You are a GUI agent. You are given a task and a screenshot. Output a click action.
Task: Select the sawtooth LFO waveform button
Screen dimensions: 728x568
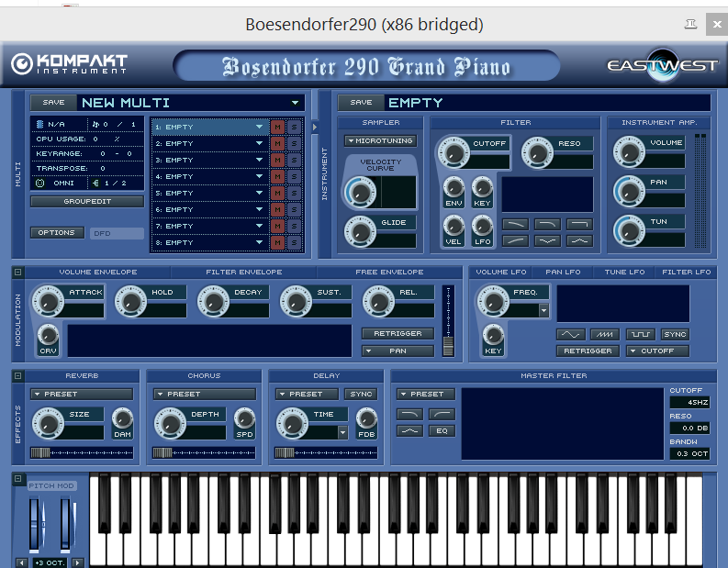(x=604, y=334)
